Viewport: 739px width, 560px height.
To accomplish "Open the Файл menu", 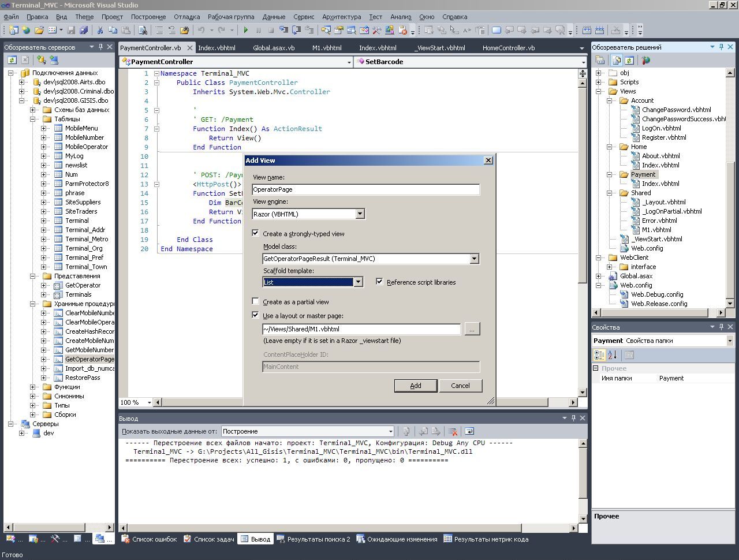I will pos(11,17).
